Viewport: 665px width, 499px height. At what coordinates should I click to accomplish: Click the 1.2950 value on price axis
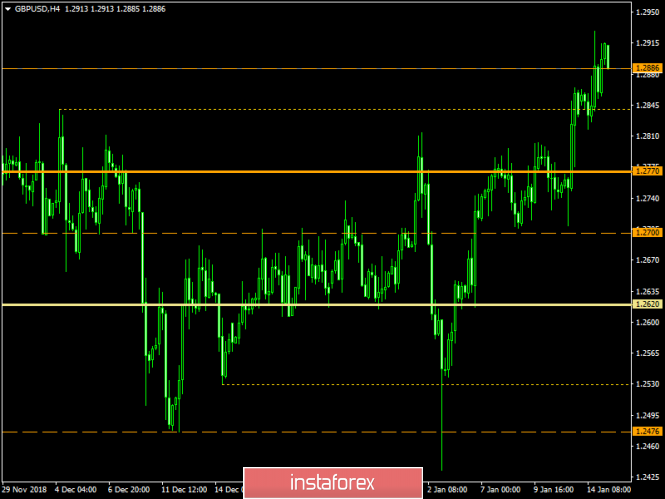pyautogui.click(x=647, y=13)
